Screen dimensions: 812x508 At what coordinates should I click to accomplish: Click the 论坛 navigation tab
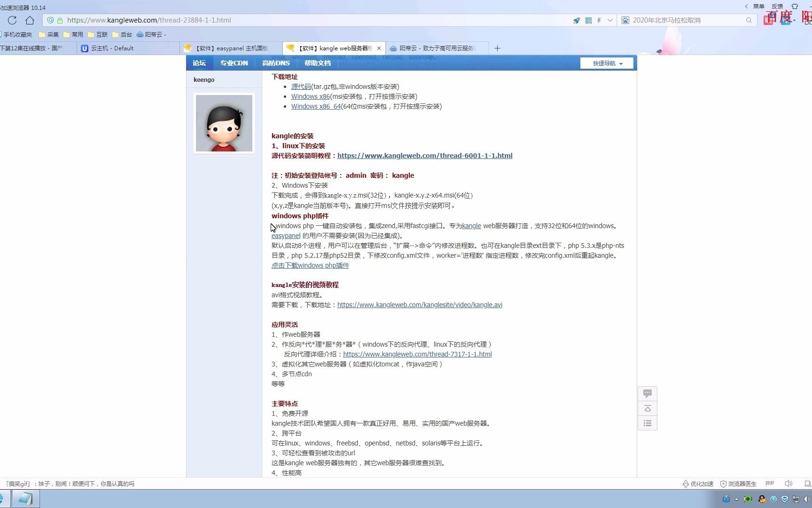click(x=199, y=63)
